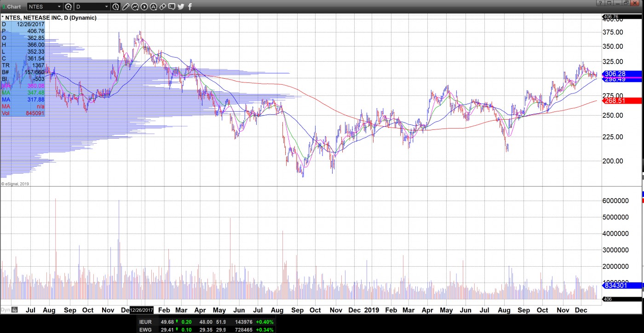Click the +0.40% change for IEUR
Viewport: 644px width, 333px height.
264,322
